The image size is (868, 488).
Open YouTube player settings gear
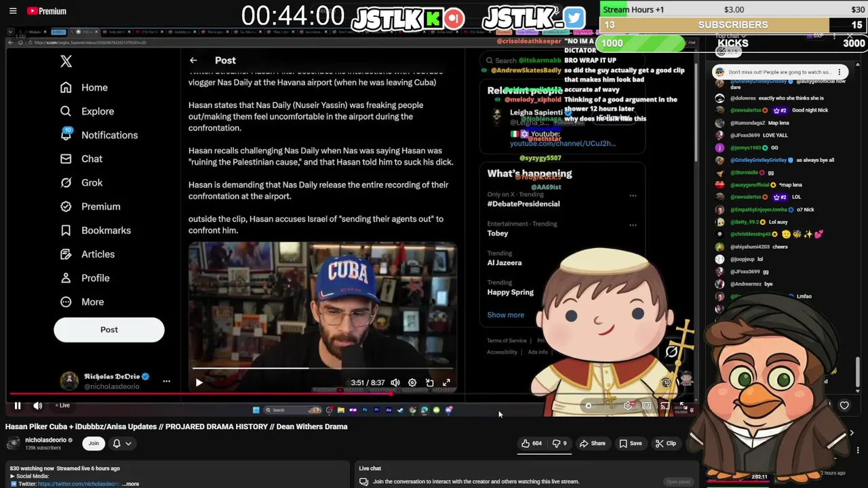point(629,405)
